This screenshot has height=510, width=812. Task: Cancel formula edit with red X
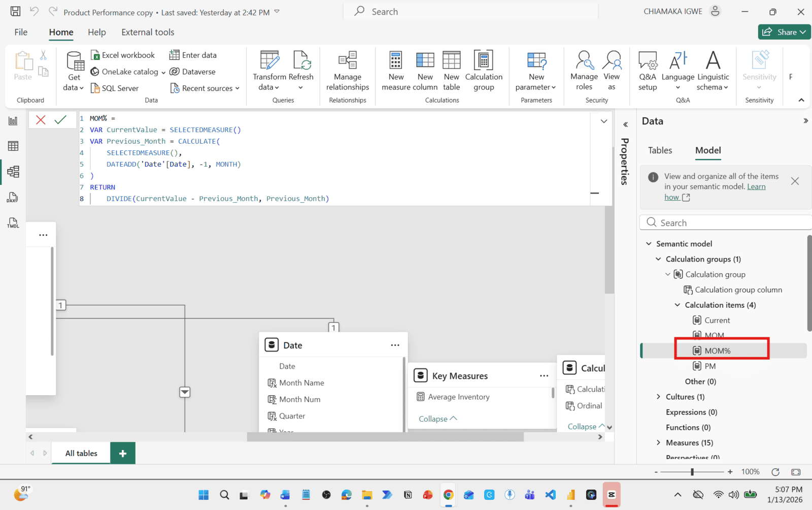(x=41, y=120)
